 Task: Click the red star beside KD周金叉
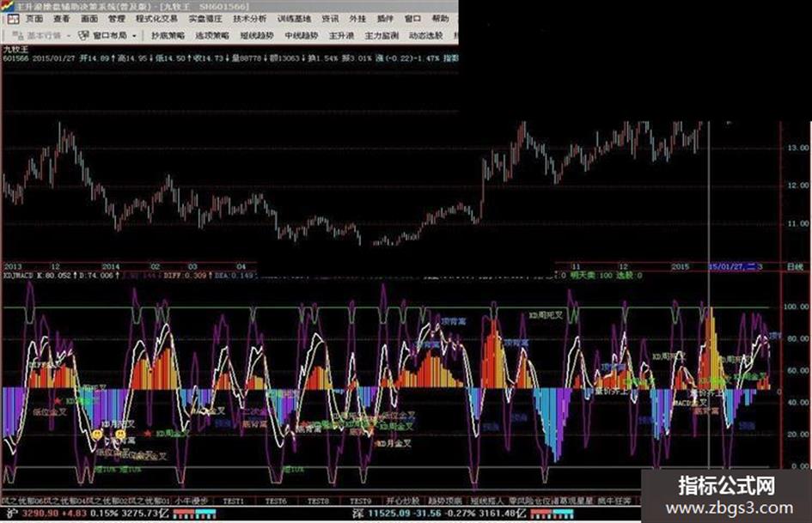(x=148, y=434)
